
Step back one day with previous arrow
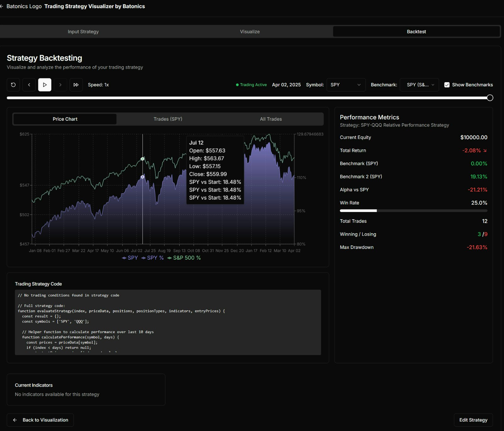29,85
